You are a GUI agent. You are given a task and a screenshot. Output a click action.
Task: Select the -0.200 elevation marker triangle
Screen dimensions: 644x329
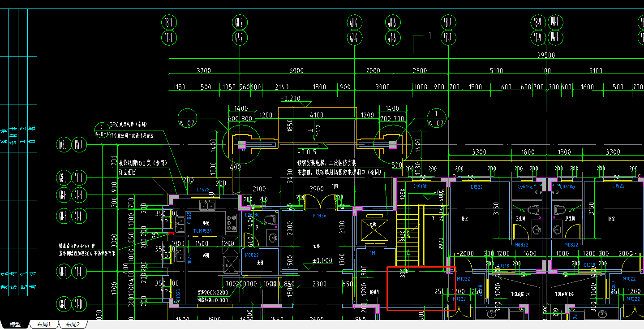click(x=306, y=104)
